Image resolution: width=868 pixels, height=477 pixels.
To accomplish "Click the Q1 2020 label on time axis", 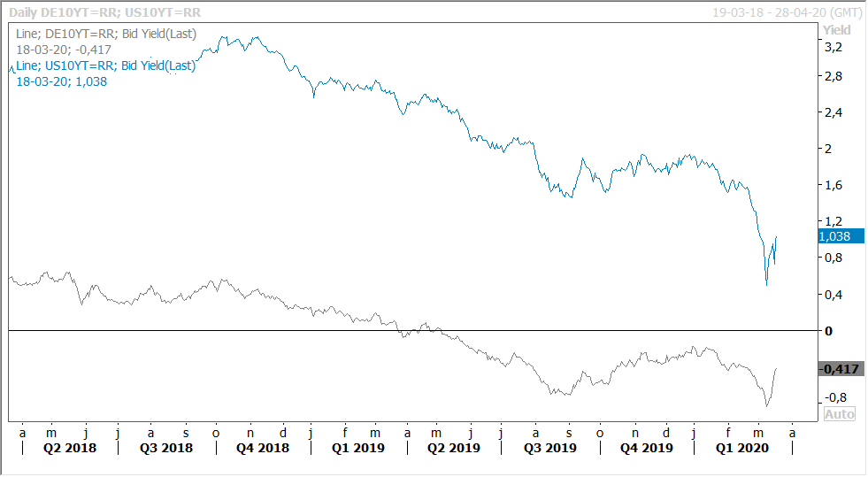I will click(741, 448).
